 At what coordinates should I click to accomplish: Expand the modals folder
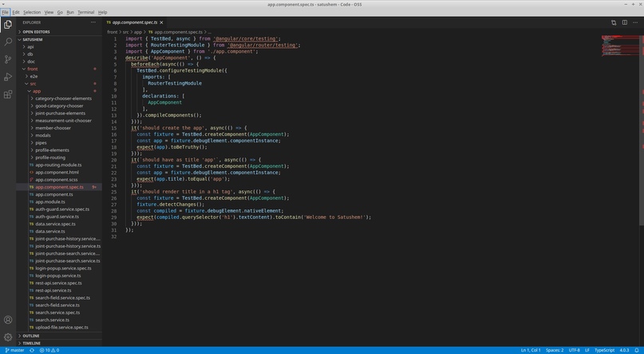coord(42,135)
